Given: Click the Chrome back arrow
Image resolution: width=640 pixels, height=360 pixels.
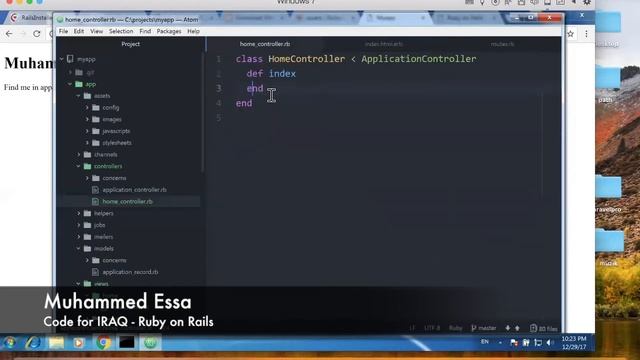Looking at the screenshot, I should pyautogui.click(x=9, y=34).
